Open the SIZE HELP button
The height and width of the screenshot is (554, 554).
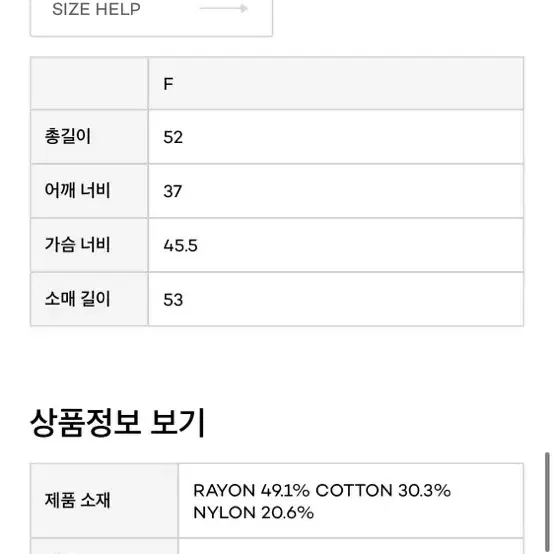pos(151,18)
